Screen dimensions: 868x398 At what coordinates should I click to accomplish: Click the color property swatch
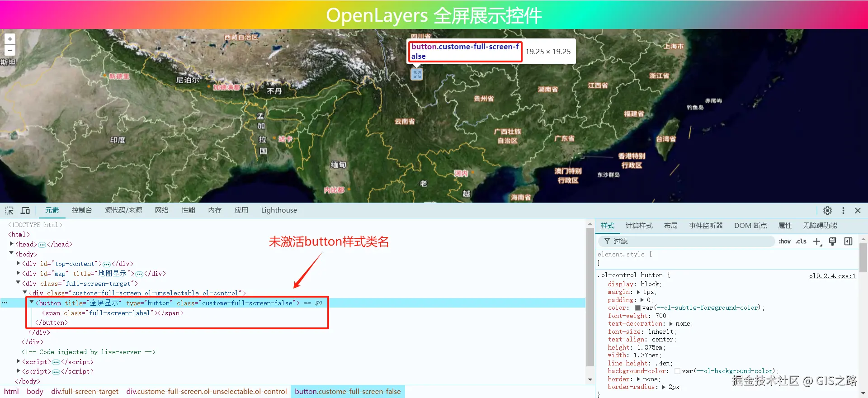pos(637,308)
